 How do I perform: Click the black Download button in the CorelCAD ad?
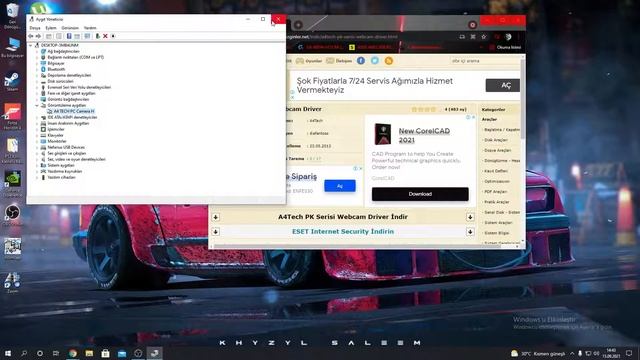pos(420,194)
